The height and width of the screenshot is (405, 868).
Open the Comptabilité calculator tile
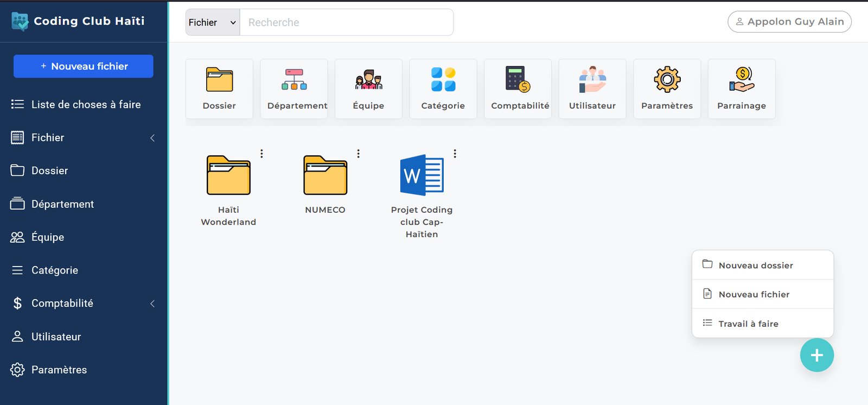pyautogui.click(x=518, y=88)
